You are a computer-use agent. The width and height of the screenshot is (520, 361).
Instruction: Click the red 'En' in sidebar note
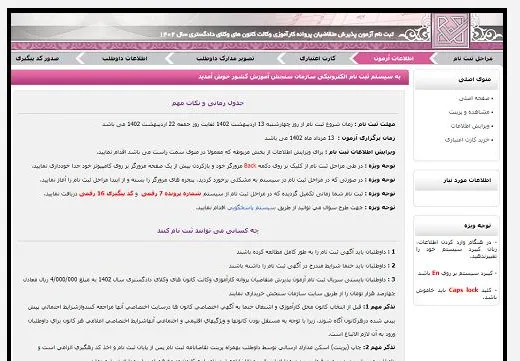(436, 273)
